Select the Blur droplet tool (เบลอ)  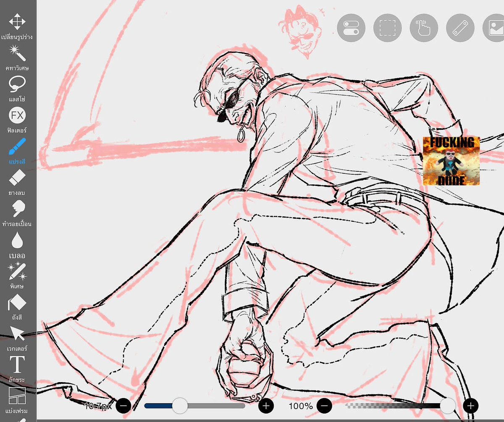[17, 245]
